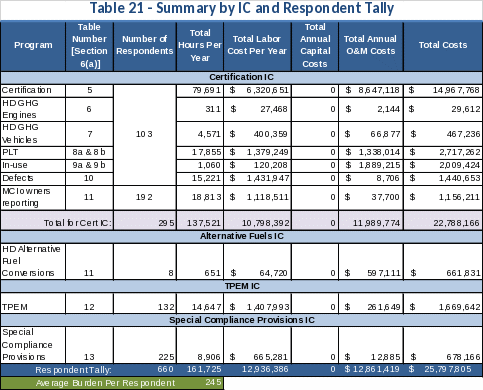Image resolution: width=483 pixels, height=390 pixels.
Task: Select the 18,813 hours cell
Action: 200,197
